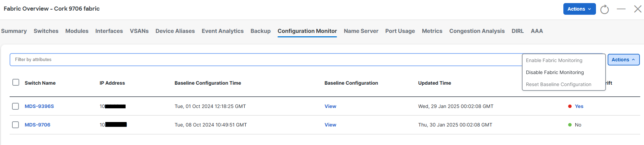Click the refresh icon in header
This screenshot has width=644, height=145.
click(x=605, y=9)
